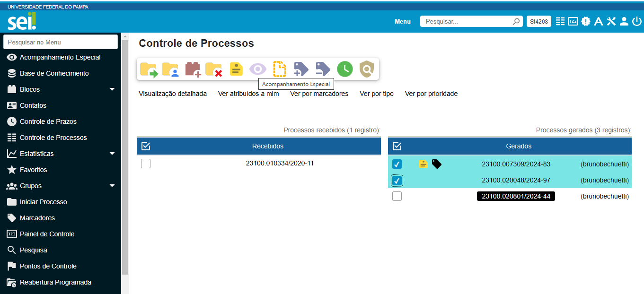Tick the checkbox for process 23100.020801/2024-44
Screen dimensions: 644x294
pyautogui.click(x=397, y=196)
